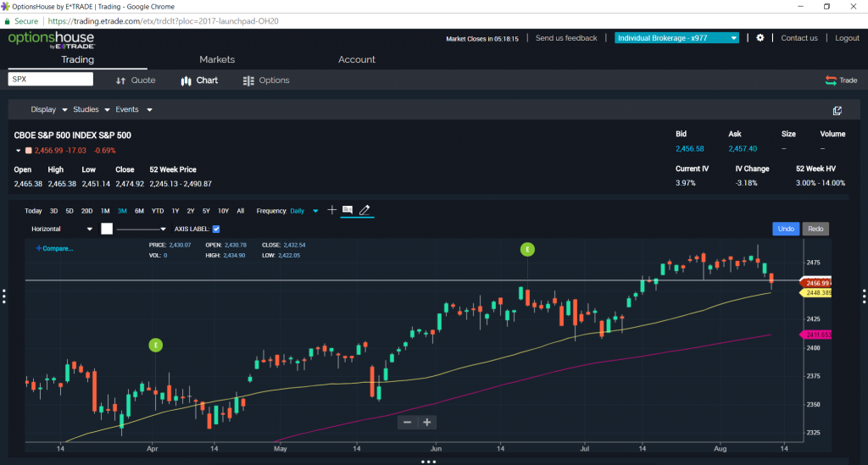Click the bottom panel three-dot handle
This screenshot has width=868, height=465.
pos(428,462)
